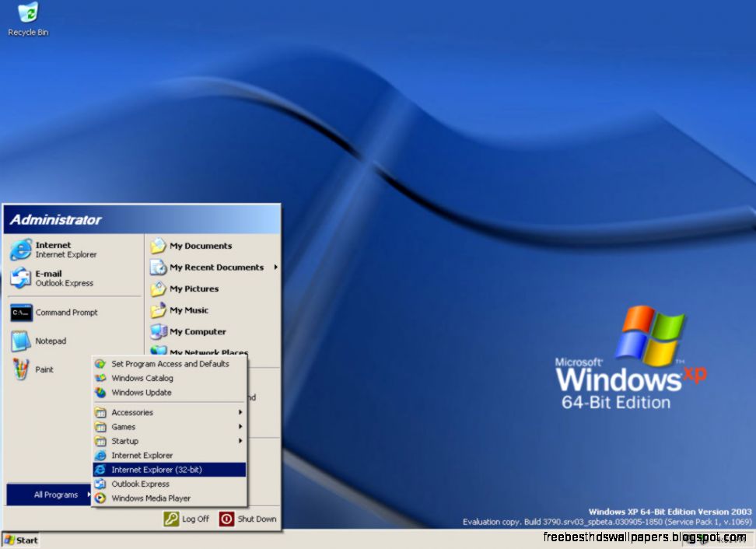Click the Windows Media Player icon
756x549 pixels.
100,498
